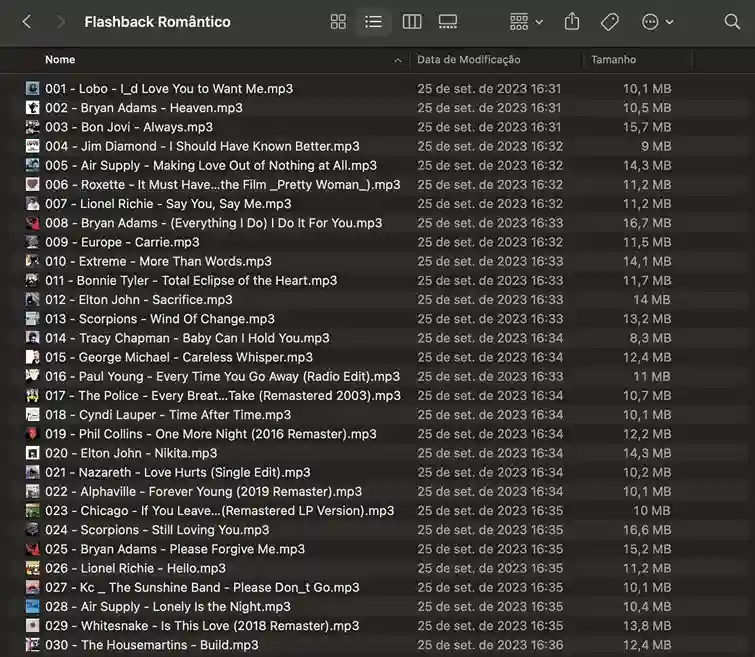Click album art icon for Bon Jovi - Always
Viewport: 755px width, 657px height.
coord(33,127)
